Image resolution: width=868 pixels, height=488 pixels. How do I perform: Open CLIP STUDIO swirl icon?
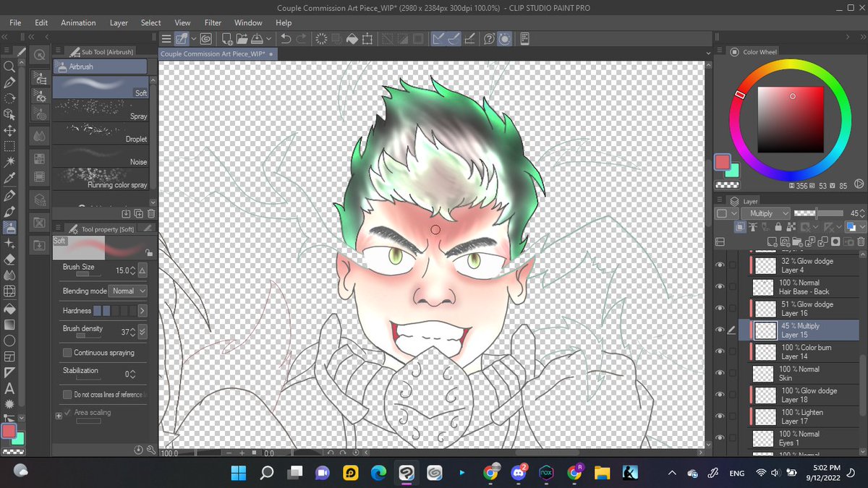click(205, 38)
